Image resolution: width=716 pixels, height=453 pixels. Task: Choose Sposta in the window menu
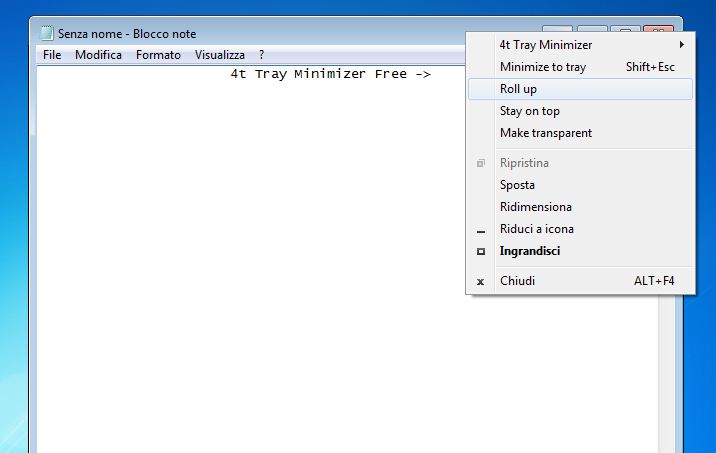(x=580, y=184)
